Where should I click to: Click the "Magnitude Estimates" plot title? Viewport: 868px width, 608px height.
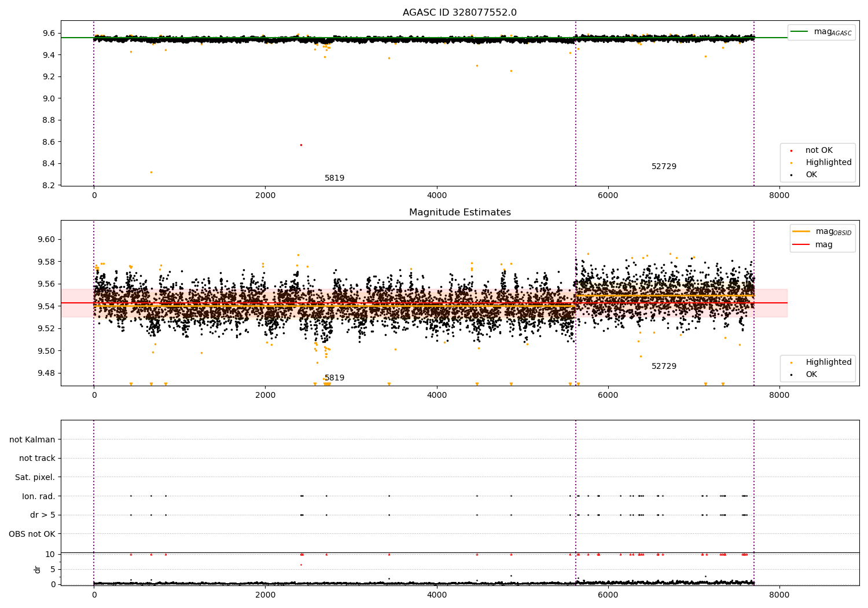[x=459, y=213]
